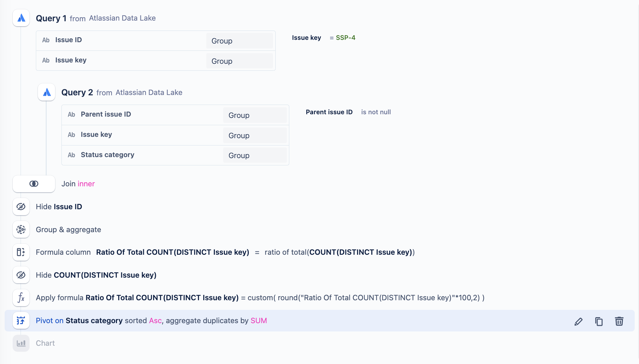Click the Join step overlap icon
The height and width of the screenshot is (364, 639).
(x=34, y=184)
